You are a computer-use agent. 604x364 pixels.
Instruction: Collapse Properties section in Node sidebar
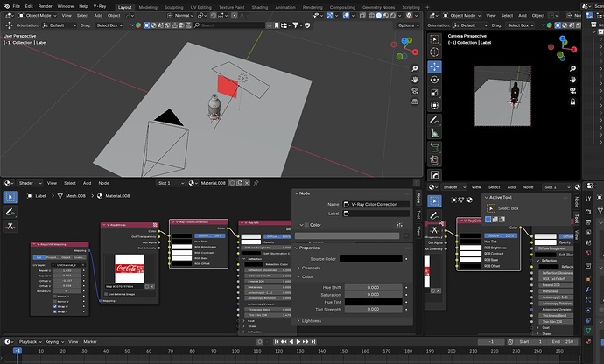point(309,248)
